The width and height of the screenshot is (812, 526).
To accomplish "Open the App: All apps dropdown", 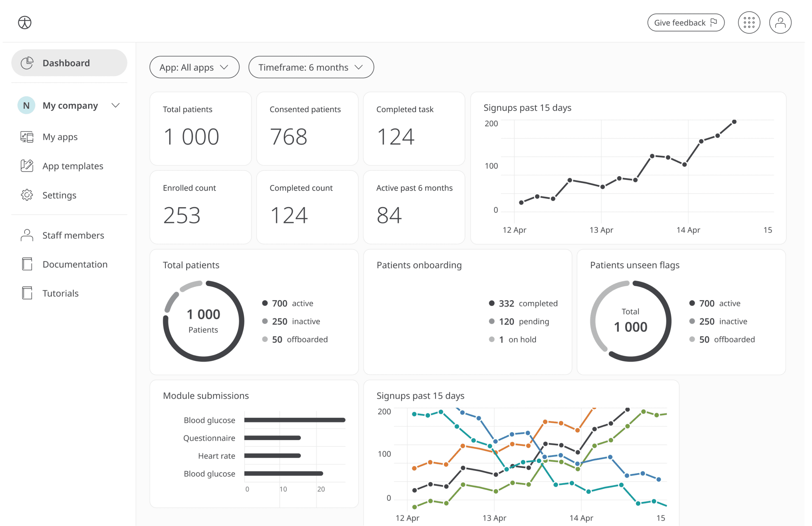I will tap(194, 67).
